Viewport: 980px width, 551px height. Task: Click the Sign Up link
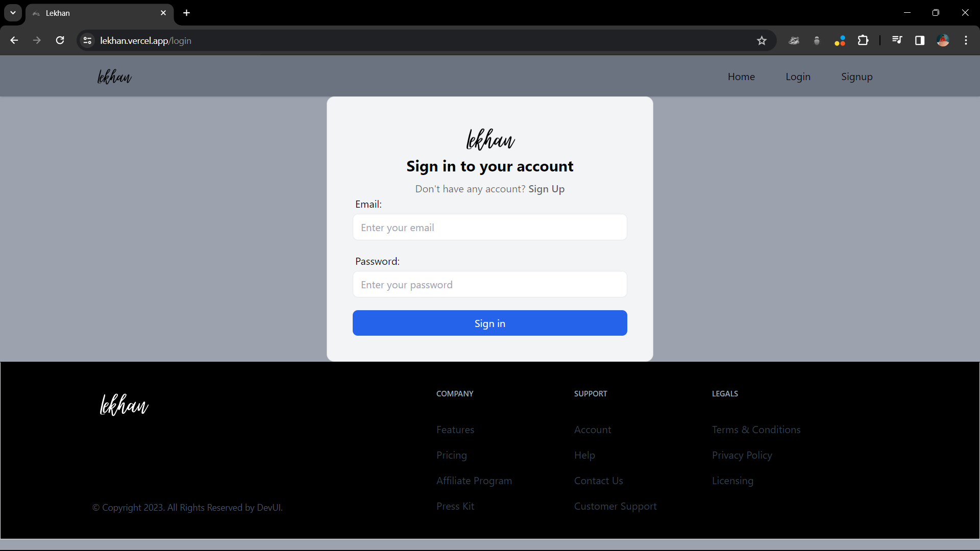point(547,188)
